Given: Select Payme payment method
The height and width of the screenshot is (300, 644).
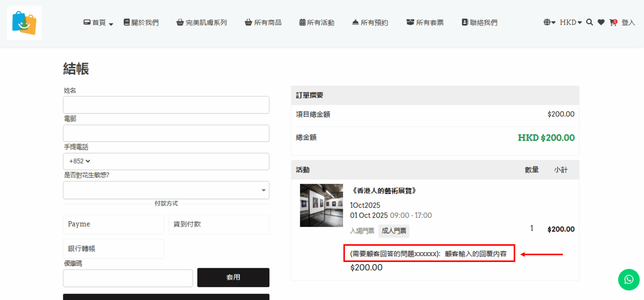Looking at the screenshot, I should (113, 224).
